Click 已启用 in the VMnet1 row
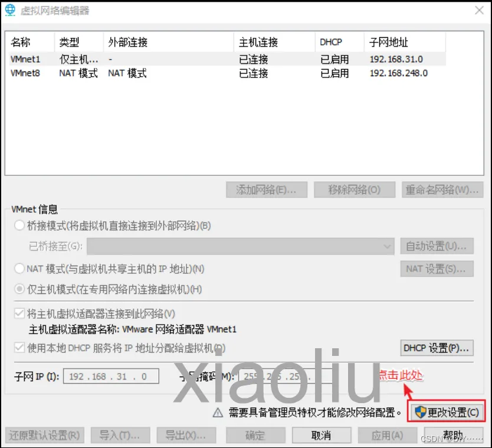Viewport: 492px width, 448px height. [x=334, y=59]
